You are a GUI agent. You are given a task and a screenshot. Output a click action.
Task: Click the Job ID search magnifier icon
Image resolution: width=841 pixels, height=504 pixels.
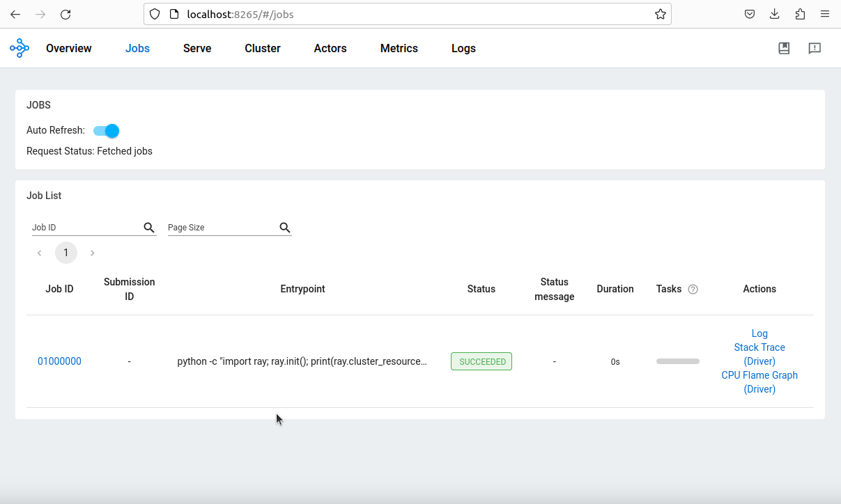tap(149, 228)
